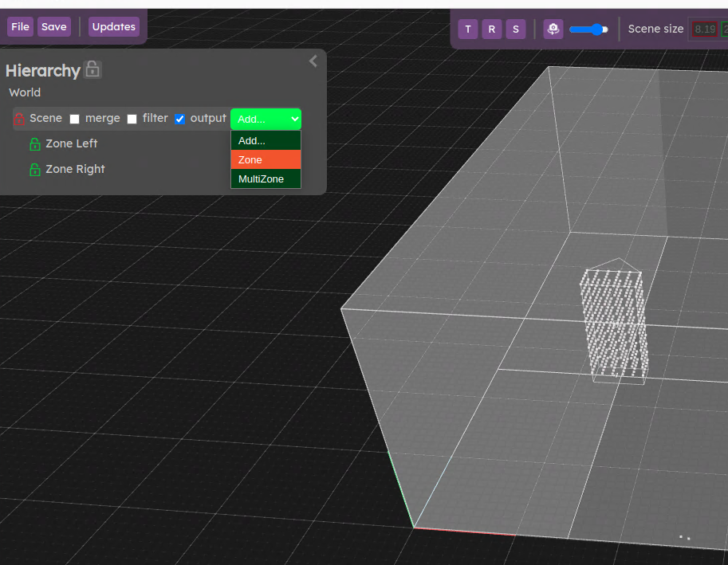The height and width of the screenshot is (565, 728).
Task: Uncheck the output checkbox
Action: (180, 120)
